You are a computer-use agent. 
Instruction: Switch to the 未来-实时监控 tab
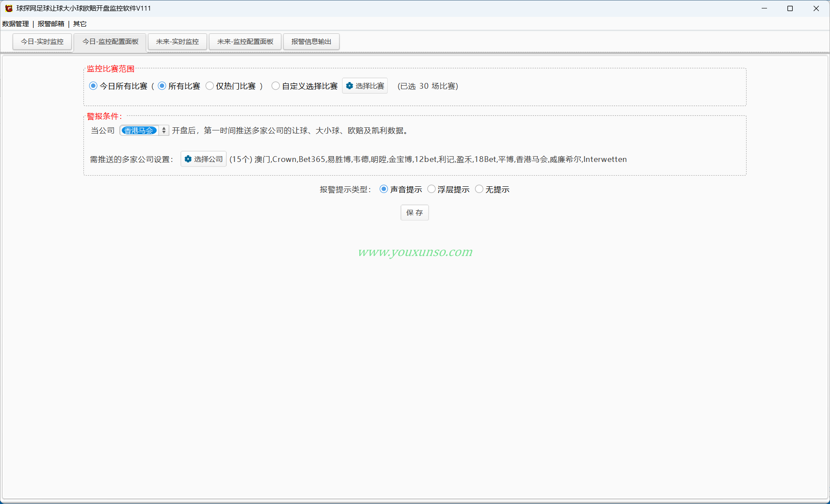click(177, 42)
